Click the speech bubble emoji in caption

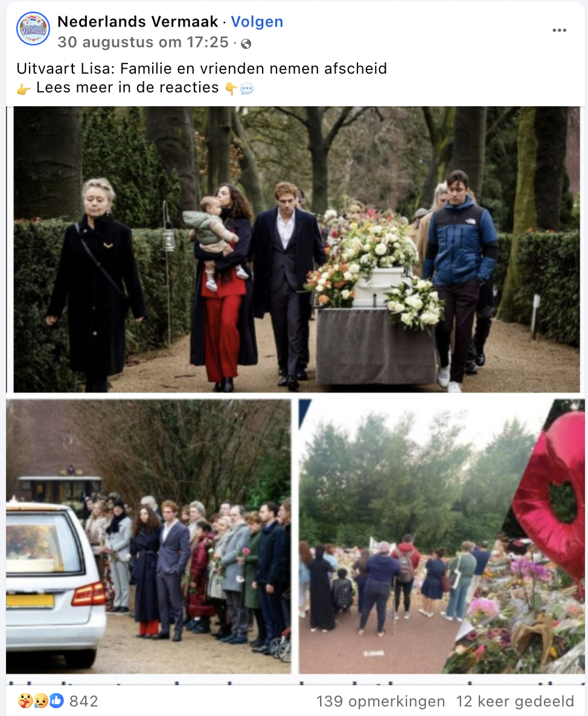pyautogui.click(x=246, y=89)
